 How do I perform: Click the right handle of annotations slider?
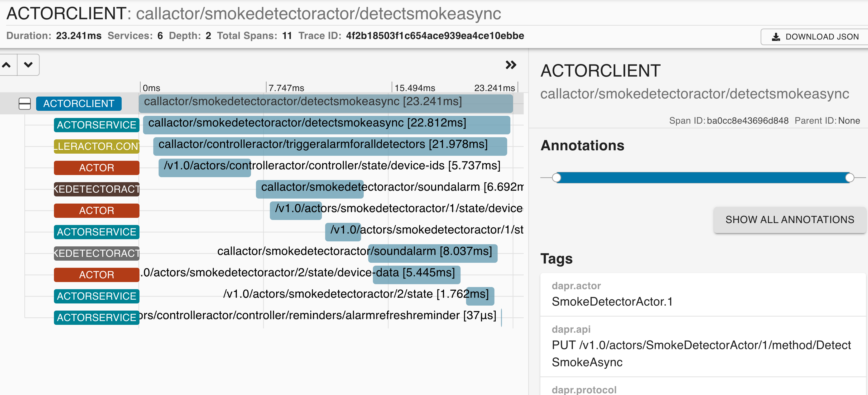(849, 177)
